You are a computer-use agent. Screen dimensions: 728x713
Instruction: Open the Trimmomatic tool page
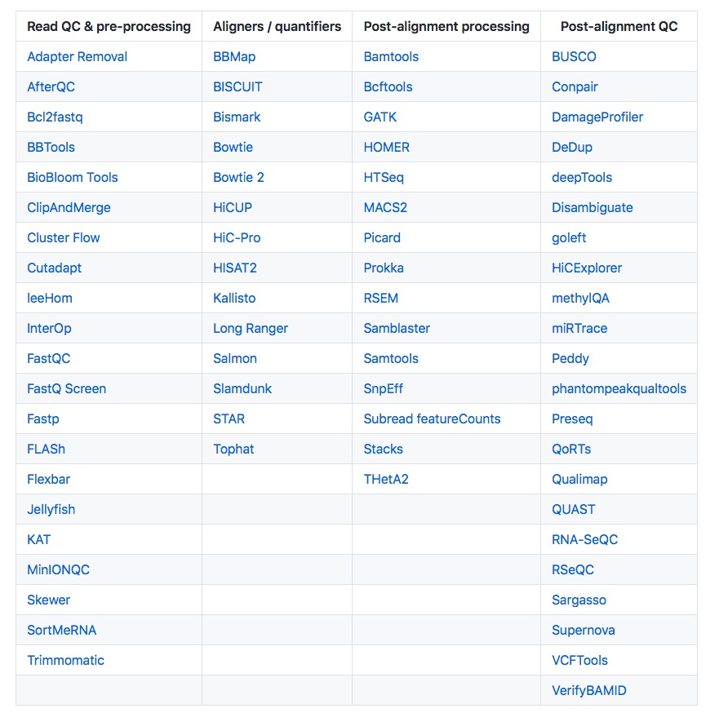coord(65,660)
